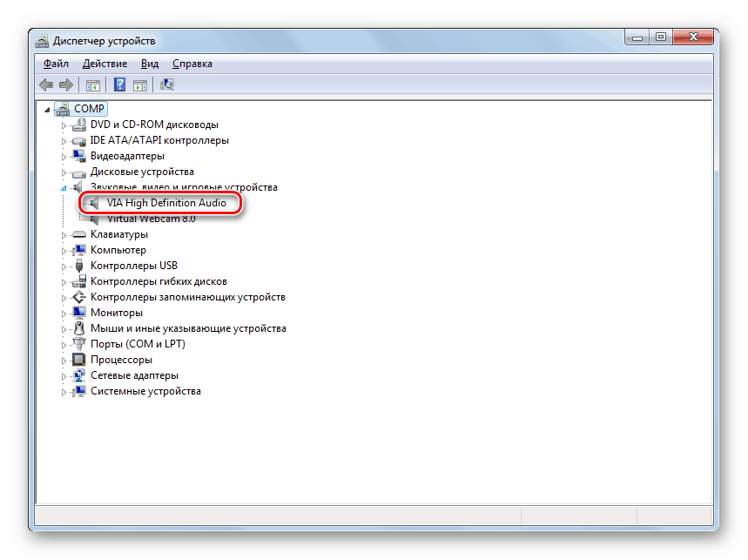Close the Диспетчер устройств window
Viewport: 748px width, 560px height.
pos(693,37)
